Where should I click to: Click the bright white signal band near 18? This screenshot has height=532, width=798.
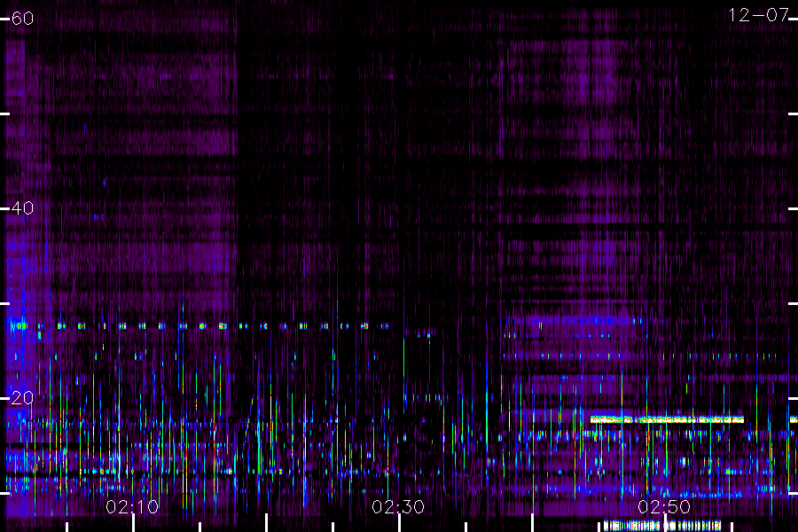[x=667, y=420]
